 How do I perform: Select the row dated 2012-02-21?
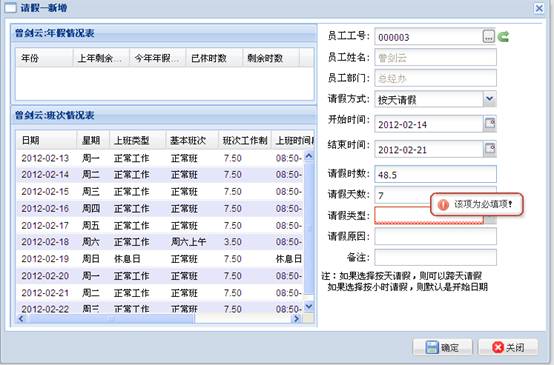[x=160, y=293]
